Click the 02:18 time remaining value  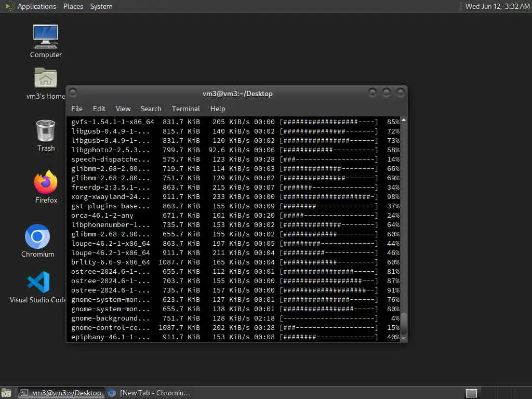[264, 318]
